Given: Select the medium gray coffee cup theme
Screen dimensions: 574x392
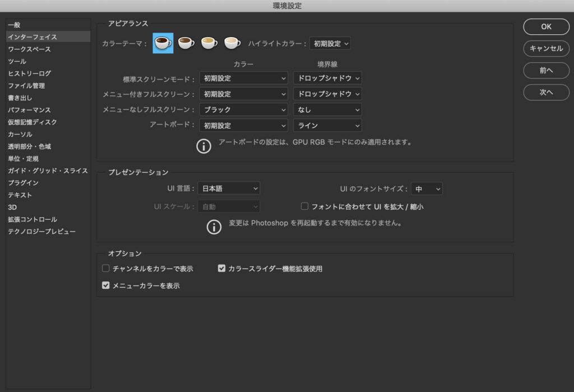Looking at the screenshot, I should [209, 43].
